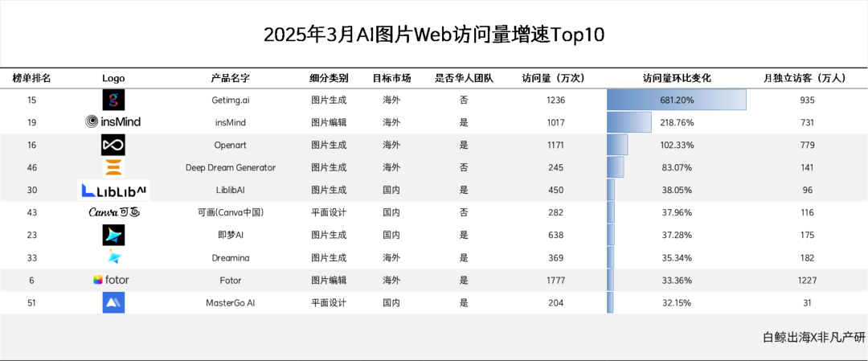Screen dimensions: 868x361
Task: Click the LibLib AI logo
Action: [113, 191]
